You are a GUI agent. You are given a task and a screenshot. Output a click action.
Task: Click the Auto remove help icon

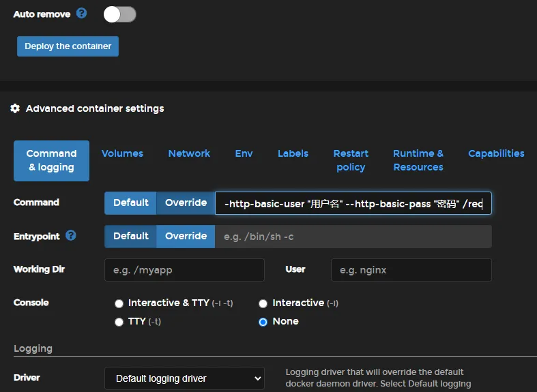tap(82, 14)
